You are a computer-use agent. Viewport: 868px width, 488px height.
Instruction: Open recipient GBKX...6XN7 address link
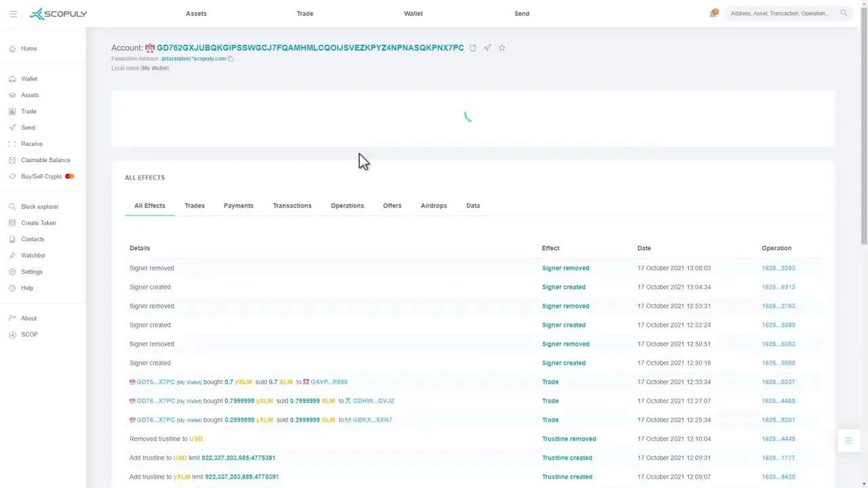[372, 420]
